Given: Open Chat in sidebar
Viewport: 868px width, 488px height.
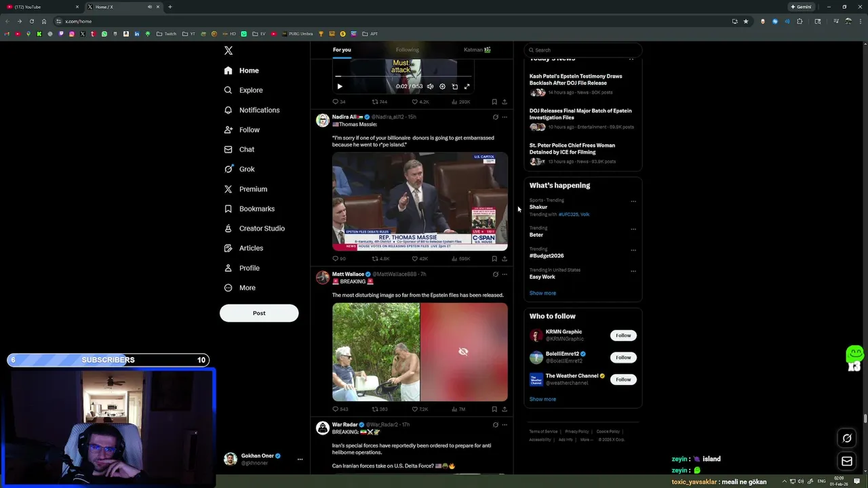Looking at the screenshot, I should coord(239,149).
